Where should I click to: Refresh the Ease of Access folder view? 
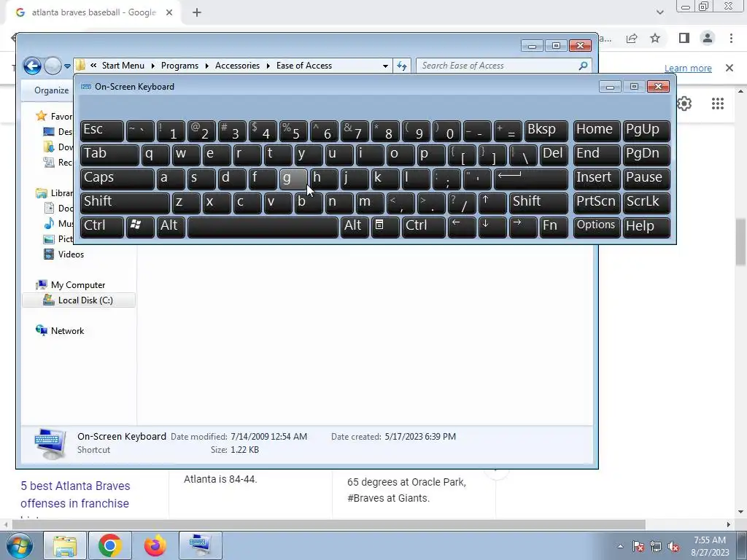tap(402, 66)
